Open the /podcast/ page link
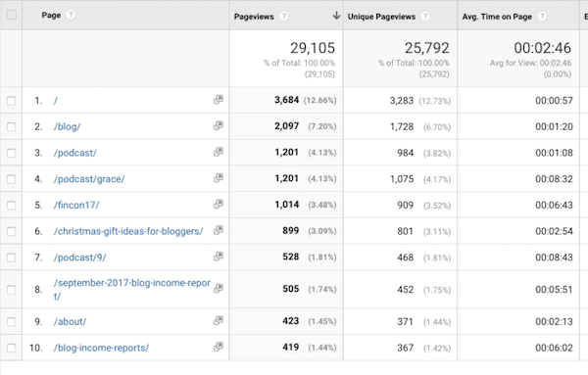This screenshot has height=375, width=588. [75, 153]
